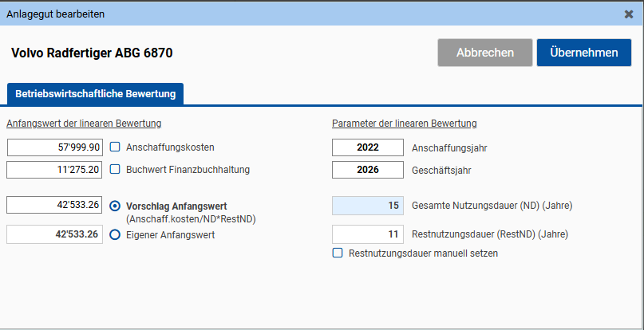Check the Buchwert Finanzbuchhaltung checkbox
644x330 pixels.
(115, 169)
